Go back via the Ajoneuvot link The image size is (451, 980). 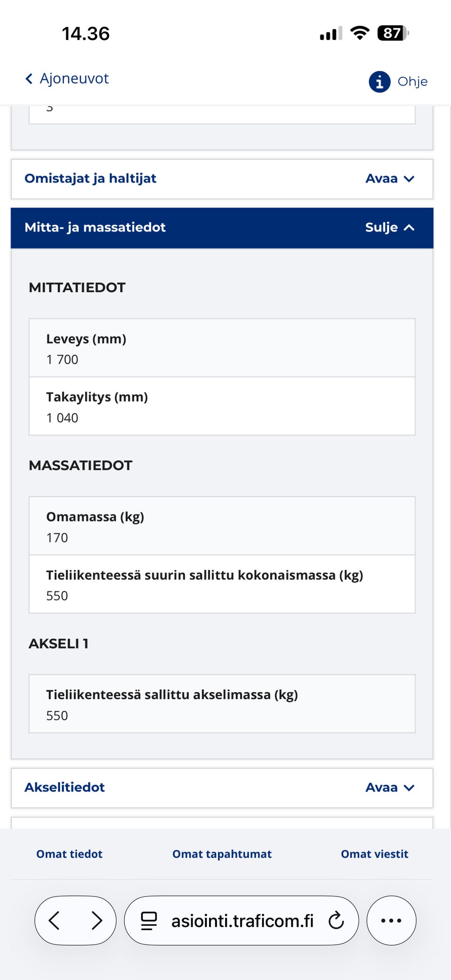click(x=74, y=78)
